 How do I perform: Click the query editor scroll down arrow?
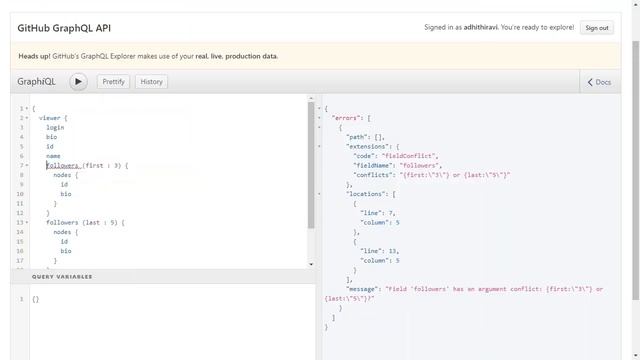tap(311, 264)
